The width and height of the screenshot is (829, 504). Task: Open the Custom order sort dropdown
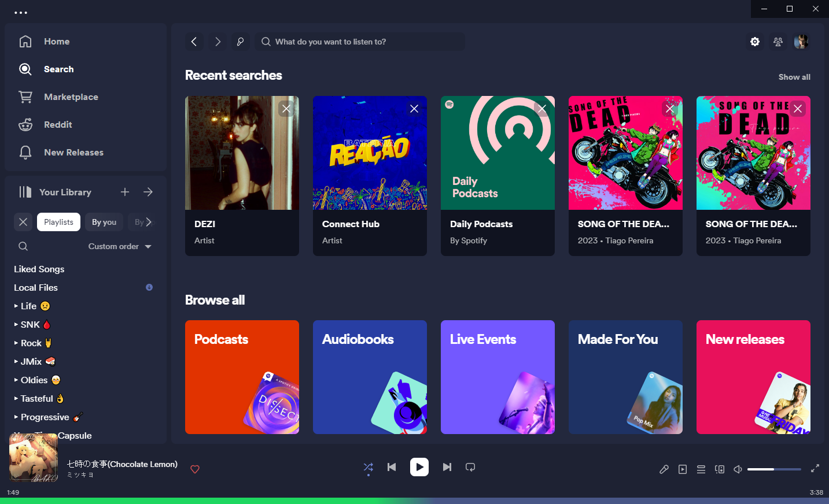pos(120,246)
